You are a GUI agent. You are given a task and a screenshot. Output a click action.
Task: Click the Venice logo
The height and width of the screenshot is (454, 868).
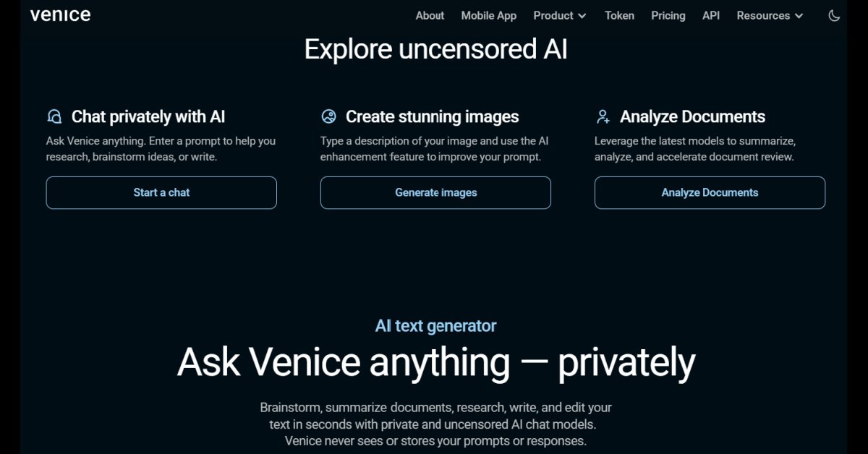[x=60, y=15]
